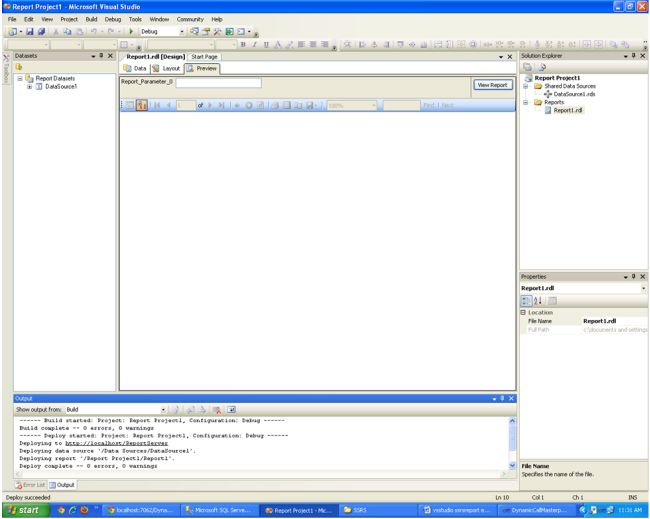Viewport: 650px width, 519px height.
Task: Click the Clear All icon in Output toolbar
Action: [216, 410]
